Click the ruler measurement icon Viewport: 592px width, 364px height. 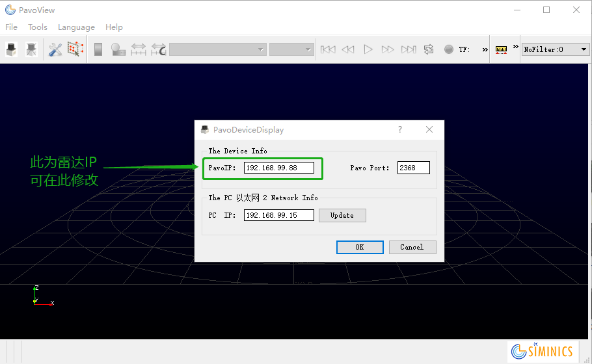pyautogui.click(x=501, y=49)
